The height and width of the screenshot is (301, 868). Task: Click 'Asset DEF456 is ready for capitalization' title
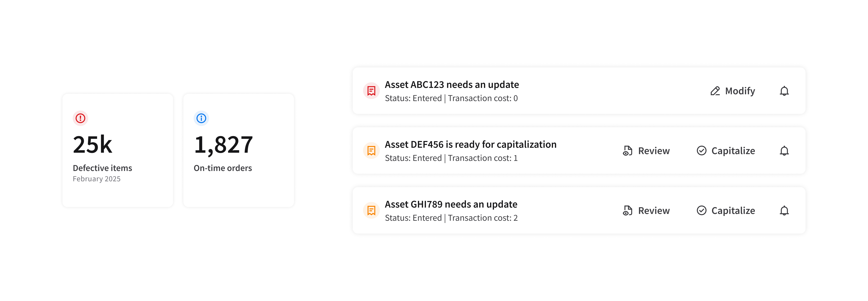pyautogui.click(x=470, y=145)
